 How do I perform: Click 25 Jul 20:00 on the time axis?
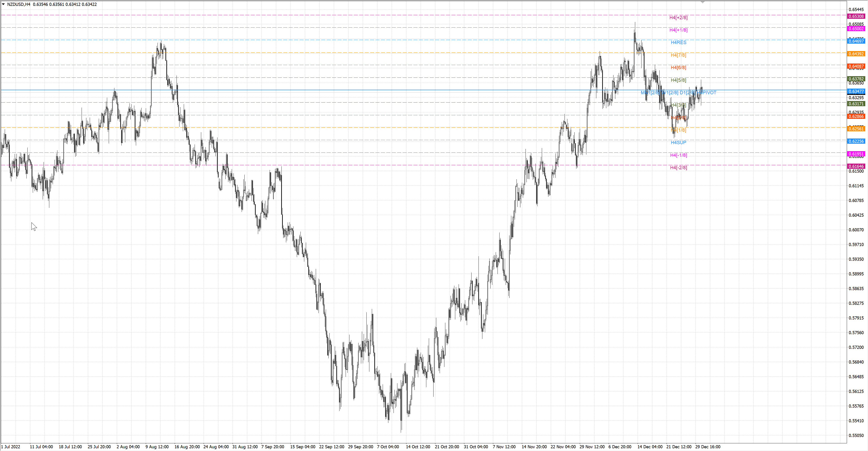99,447
